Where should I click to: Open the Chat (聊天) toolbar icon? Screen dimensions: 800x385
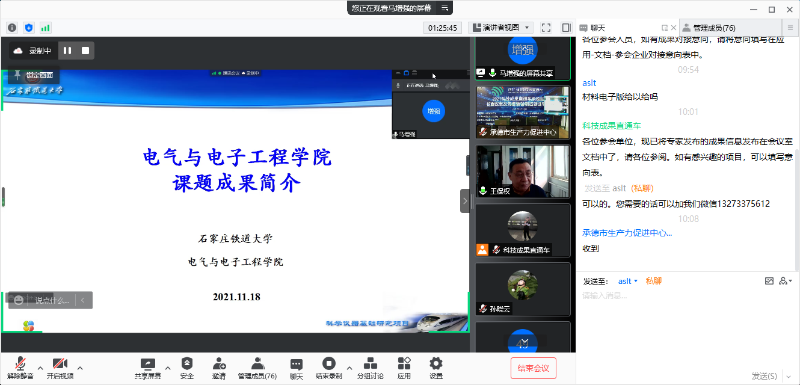point(296,368)
